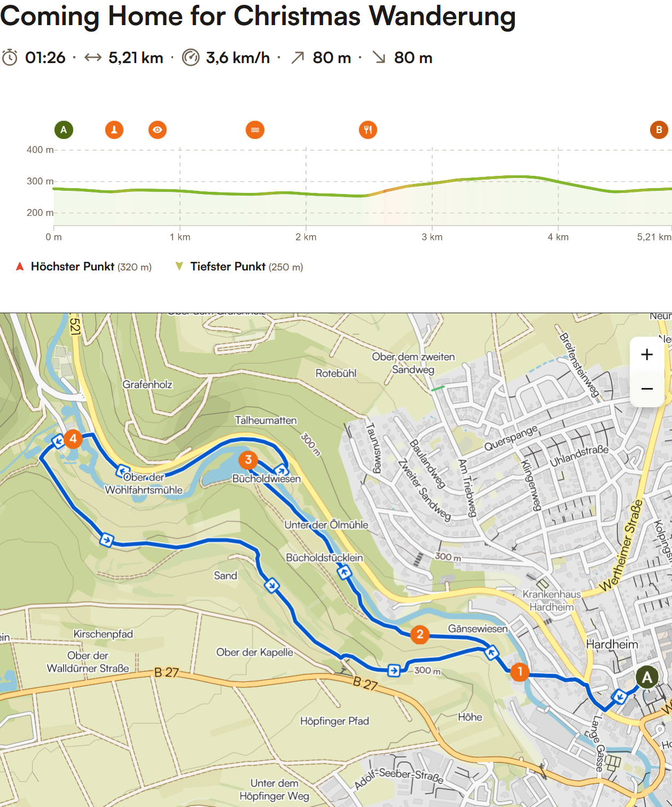Click the orange water waves waypoint icon
672x807 pixels.
point(255,130)
